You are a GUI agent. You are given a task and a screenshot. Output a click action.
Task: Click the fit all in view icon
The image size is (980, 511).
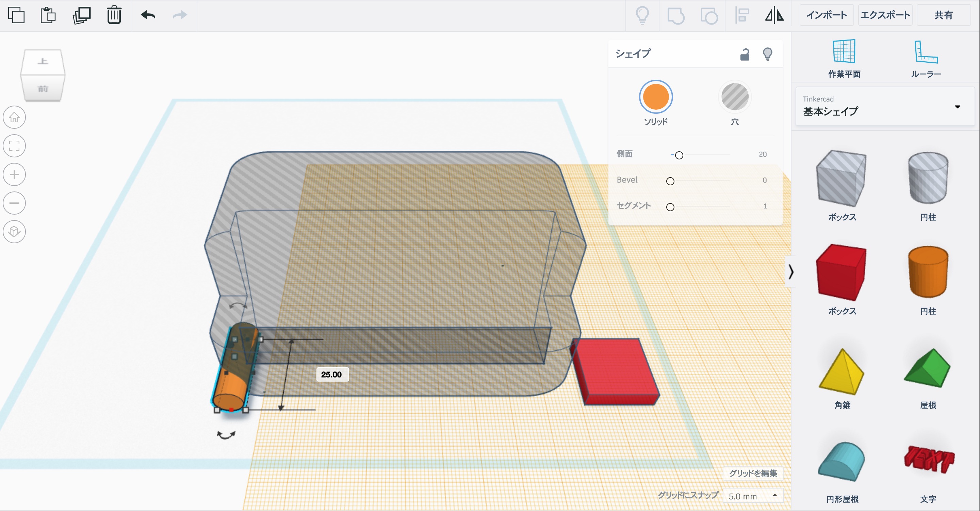(x=14, y=146)
